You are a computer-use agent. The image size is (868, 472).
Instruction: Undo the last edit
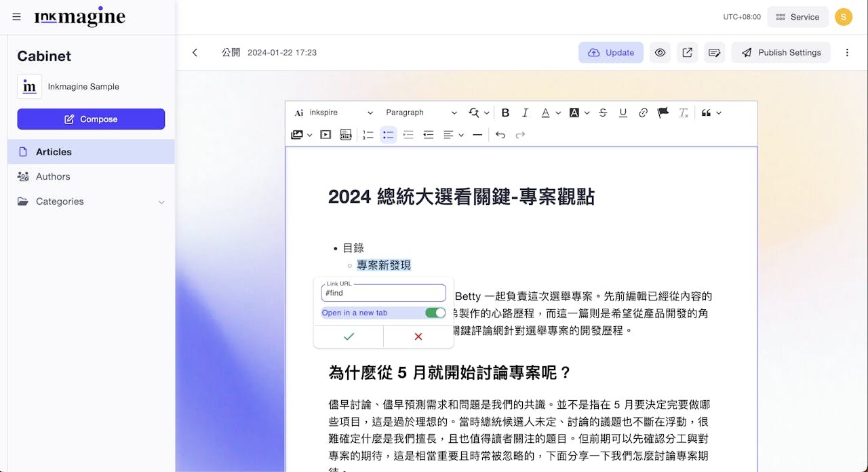tap(500, 135)
